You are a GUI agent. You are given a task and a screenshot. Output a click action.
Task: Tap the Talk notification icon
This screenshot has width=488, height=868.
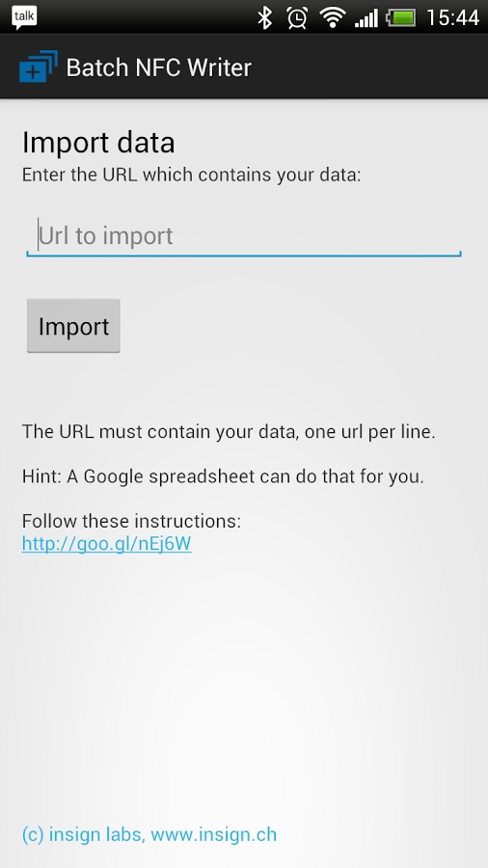coord(24,17)
